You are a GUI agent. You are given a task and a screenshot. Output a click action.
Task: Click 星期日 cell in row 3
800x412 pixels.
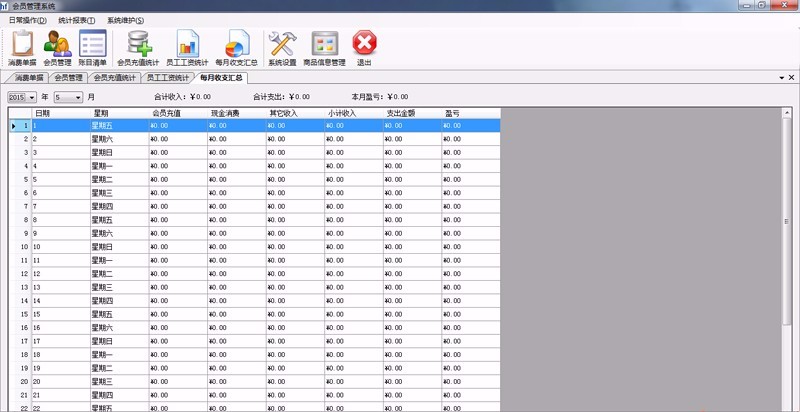tap(119, 152)
